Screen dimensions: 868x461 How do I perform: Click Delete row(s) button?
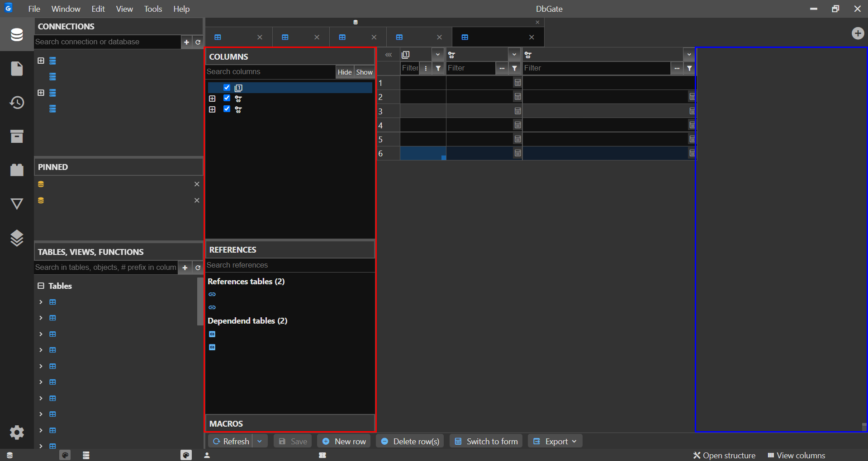pyautogui.click(x=410, y=441)
